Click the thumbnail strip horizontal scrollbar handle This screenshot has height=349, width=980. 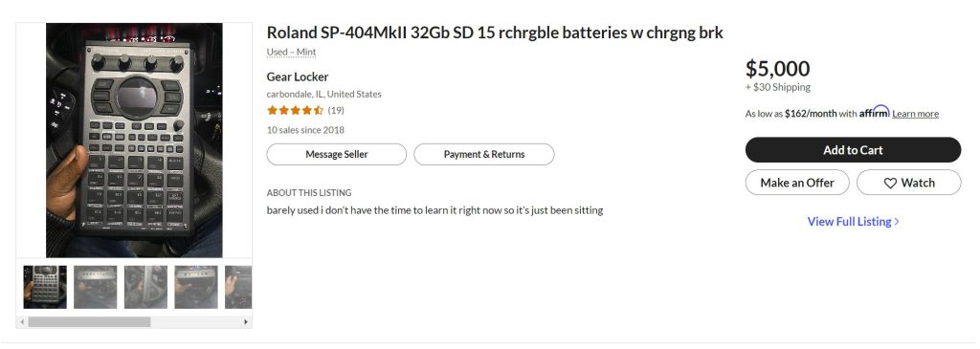point(89,322)
